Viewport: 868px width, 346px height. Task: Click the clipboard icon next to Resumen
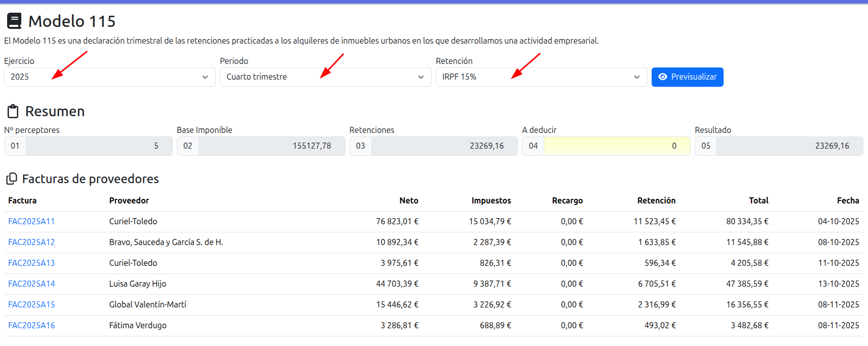(x=13, y=112)
